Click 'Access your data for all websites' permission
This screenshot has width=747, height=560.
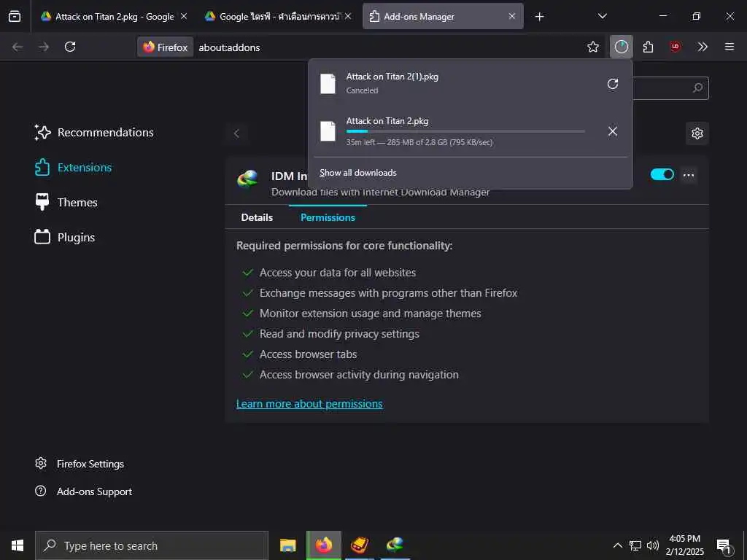[338, 273]
